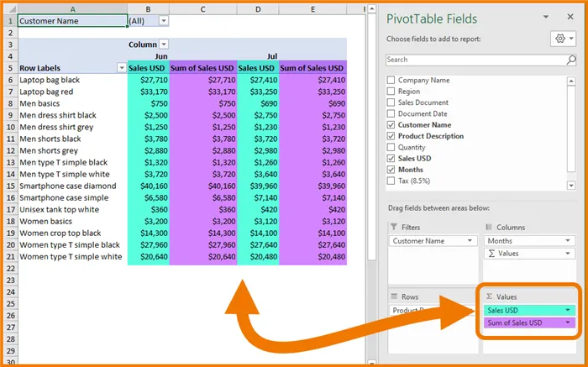Viewport: 588px width, 367px height.
Task: Enable the Quantity field checkbox
Action: pos(391,146)
